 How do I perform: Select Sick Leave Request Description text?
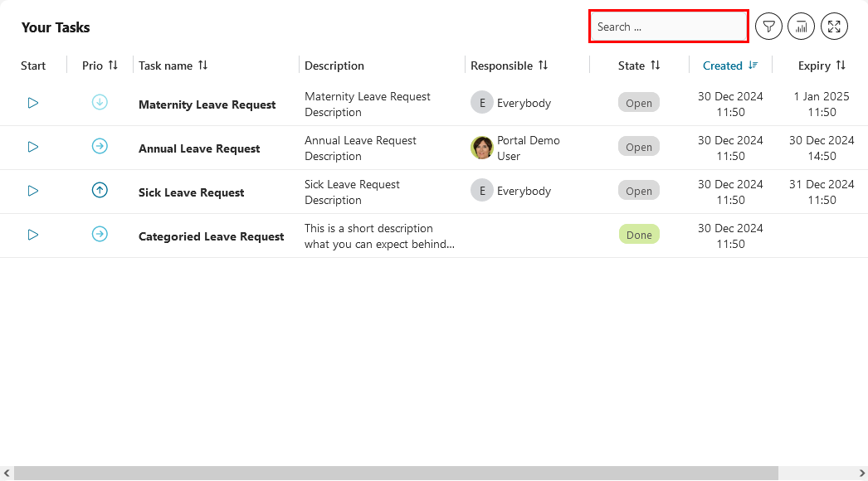pyautogui.click(x=352, y=192)
